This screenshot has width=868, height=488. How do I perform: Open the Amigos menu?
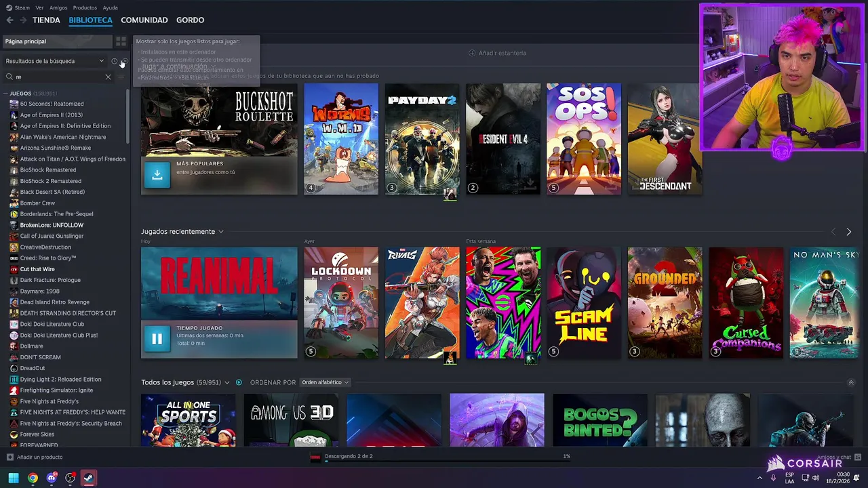[x=58, y=7]
